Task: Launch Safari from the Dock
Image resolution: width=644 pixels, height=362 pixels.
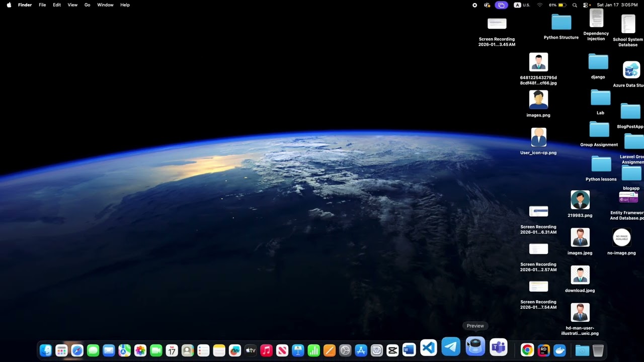Action: pos(77,350)
